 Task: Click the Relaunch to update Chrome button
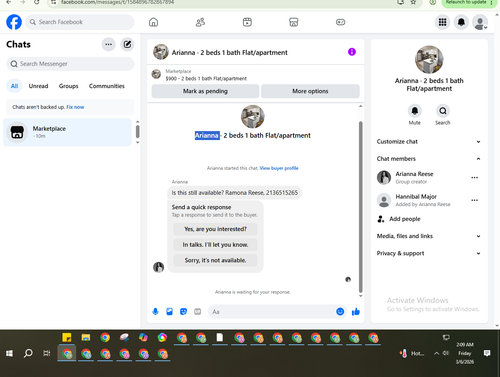468,3
